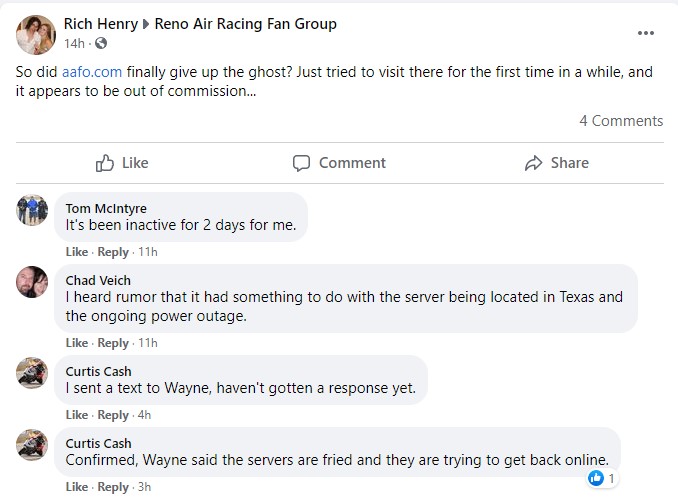The image size is (678, 497).
Task: Click the Share arrow button
Action: click(556, 163)
